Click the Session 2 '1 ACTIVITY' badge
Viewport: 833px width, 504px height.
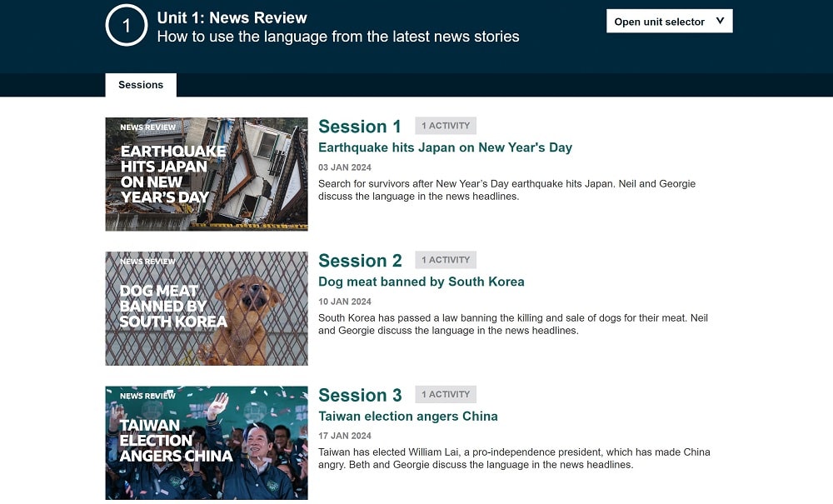(446, 260)
